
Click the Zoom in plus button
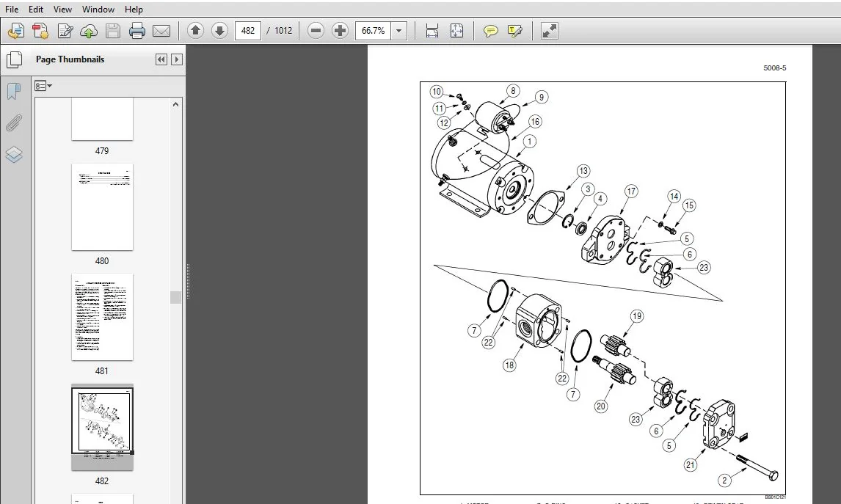[x=340, y=31]
